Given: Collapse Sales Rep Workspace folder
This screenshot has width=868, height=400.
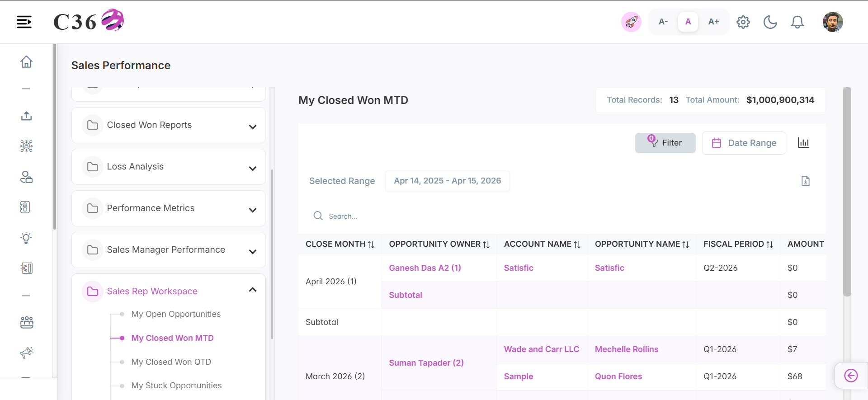Looking at the screenshot, I should point(169,291).
